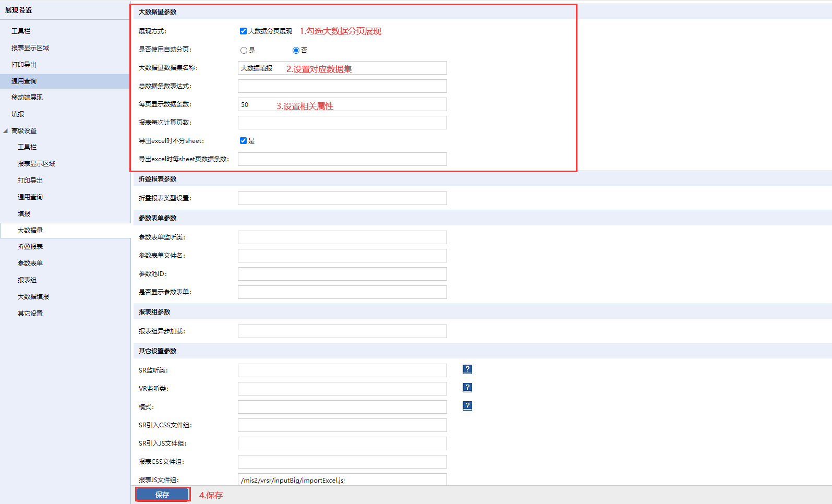Click the 报表JS文件组 input field
832x504 pixels.
click(x=342, y=479)
